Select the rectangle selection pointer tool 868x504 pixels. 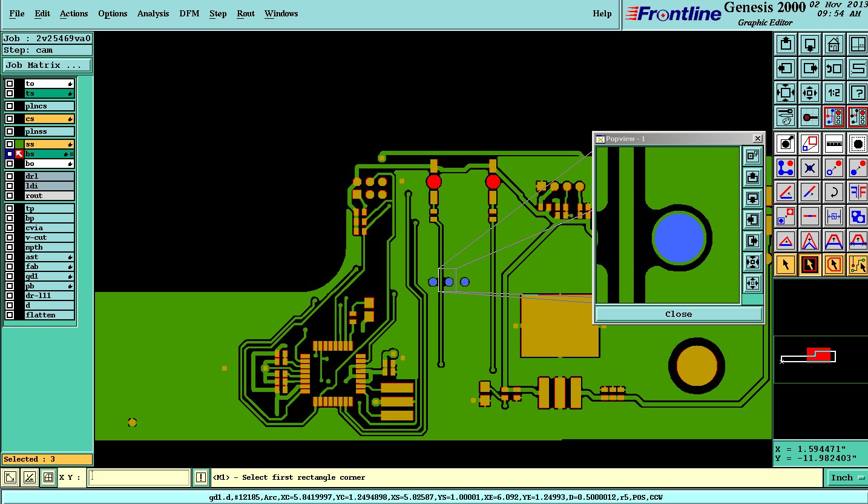tap(810, 265)
